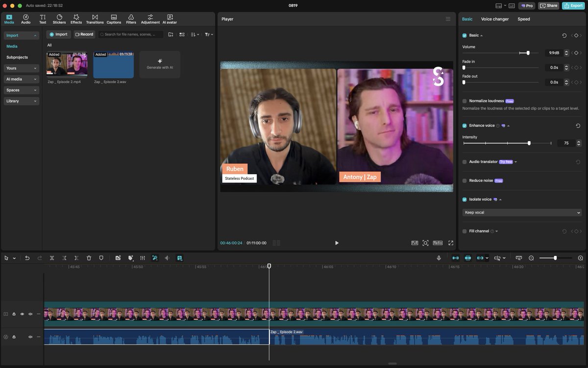Click the microphone record voiceover icon
This screenshot has height=368, width=588.
(439, 258)
